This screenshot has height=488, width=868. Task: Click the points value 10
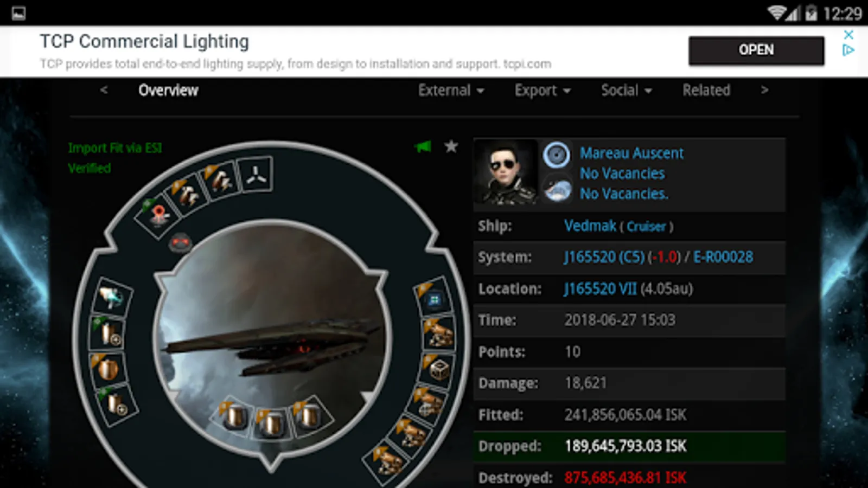tap(572, 352)
